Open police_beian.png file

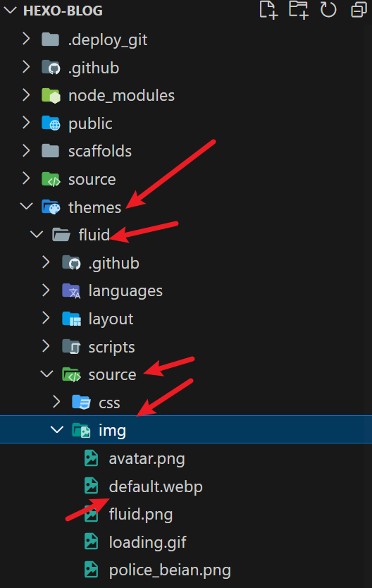170,570
